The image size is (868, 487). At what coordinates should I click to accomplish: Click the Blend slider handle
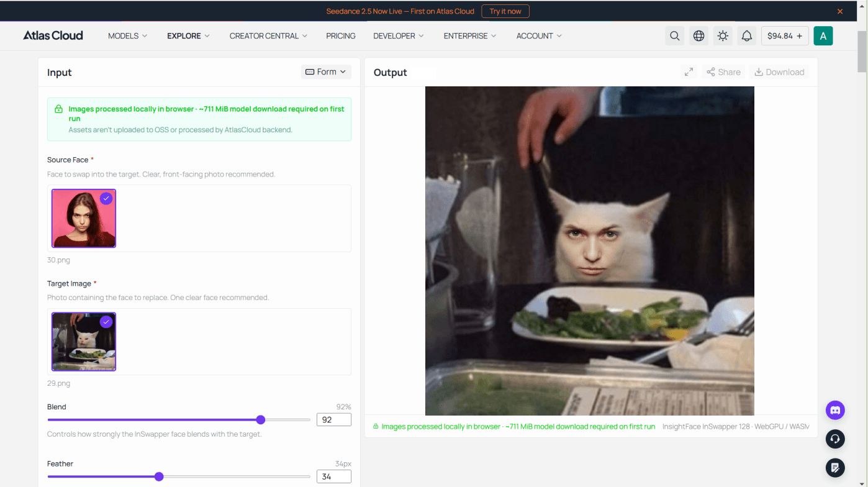pos(261,420)
